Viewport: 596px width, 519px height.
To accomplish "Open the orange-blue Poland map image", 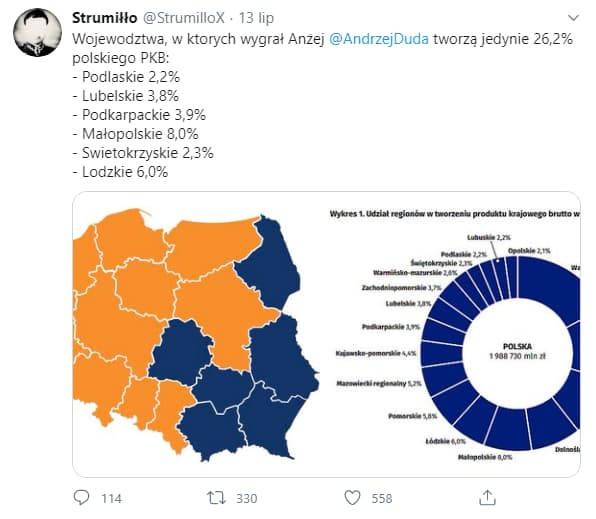I will click(196, 335).
